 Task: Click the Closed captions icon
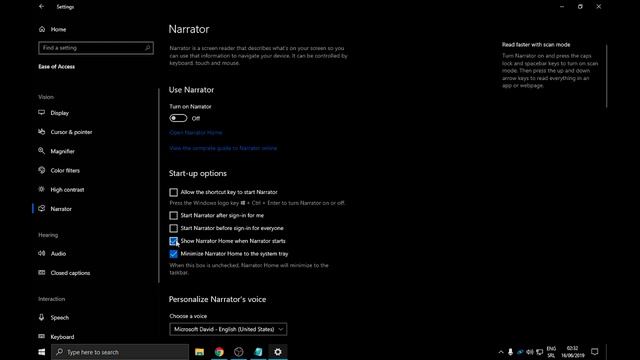42,273
